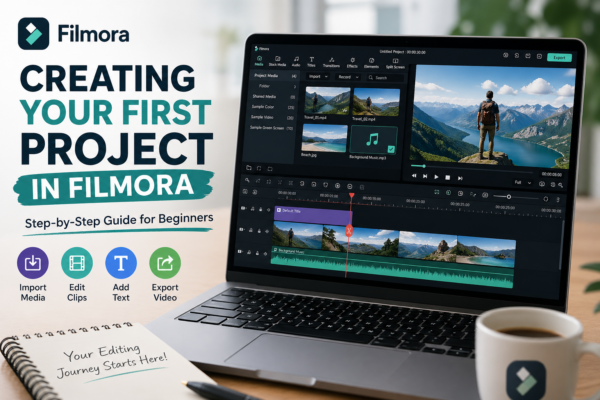
Task: Uncheck the checkmark on Background Music.mp3
Action: tap(391, 149)
